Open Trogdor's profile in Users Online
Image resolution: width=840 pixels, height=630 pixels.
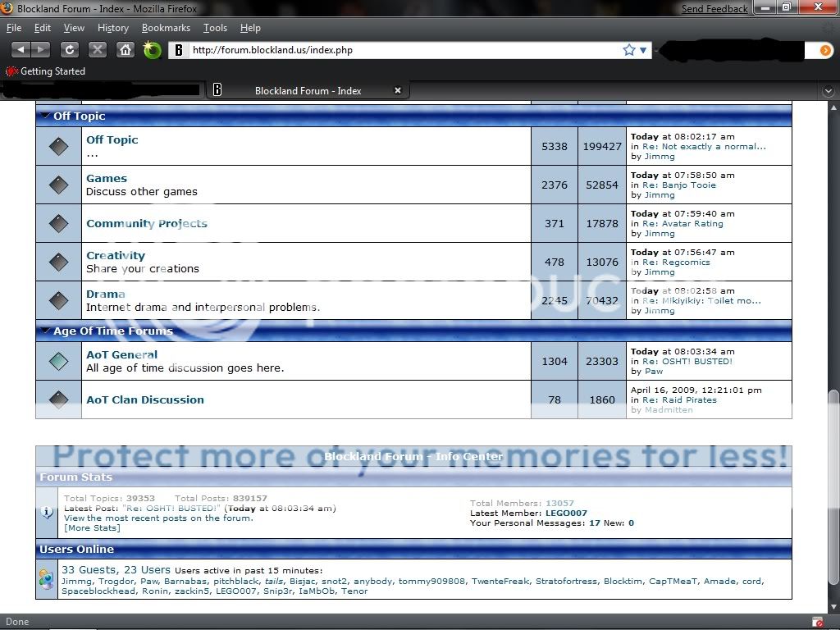point(116,582)
